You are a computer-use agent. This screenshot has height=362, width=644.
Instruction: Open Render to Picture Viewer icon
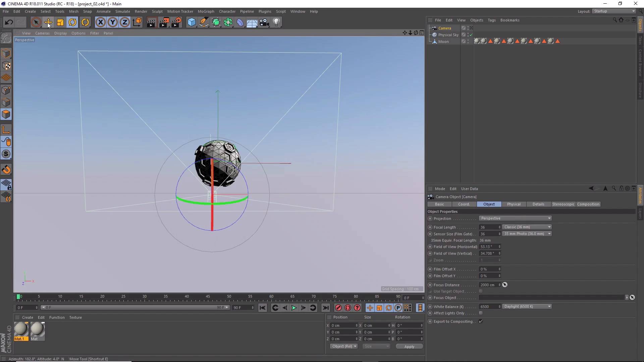click(x=164, y=22)
